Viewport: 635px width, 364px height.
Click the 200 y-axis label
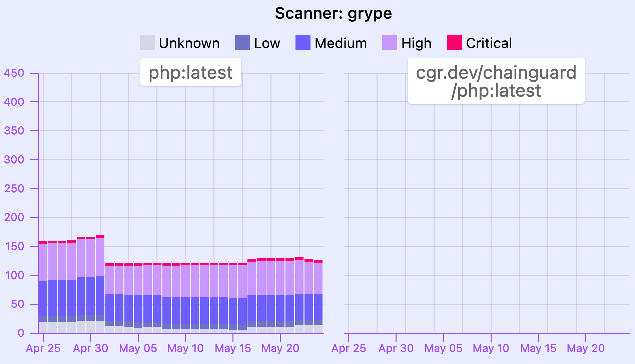[14, 217]
